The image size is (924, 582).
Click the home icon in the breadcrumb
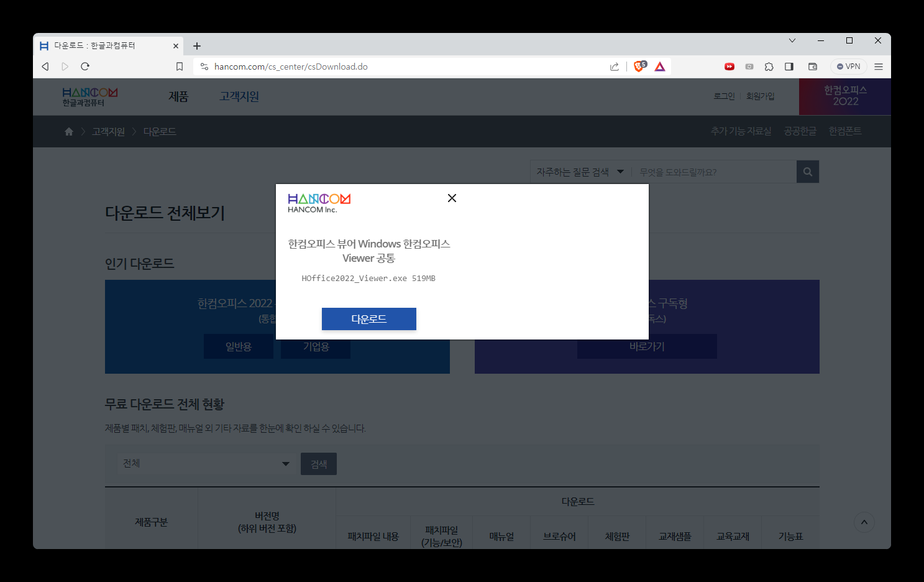[x=69, y=132]
